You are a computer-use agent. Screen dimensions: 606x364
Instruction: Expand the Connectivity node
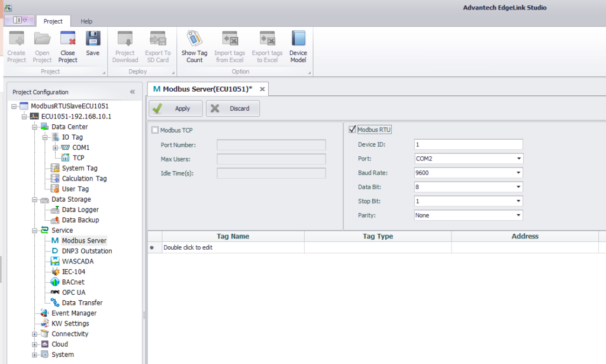(x=35, y=334)
